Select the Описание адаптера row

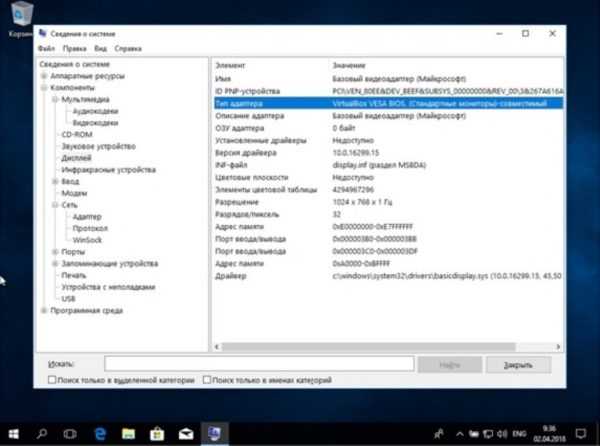388,116
